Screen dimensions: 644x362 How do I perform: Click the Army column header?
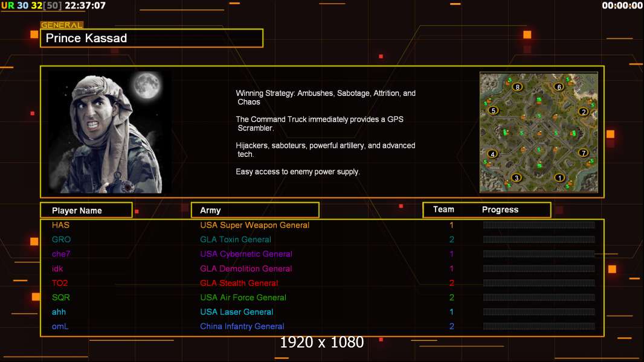(255, 211)
